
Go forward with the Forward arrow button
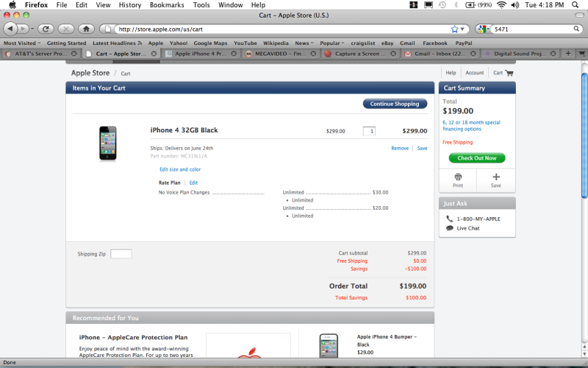23,29
